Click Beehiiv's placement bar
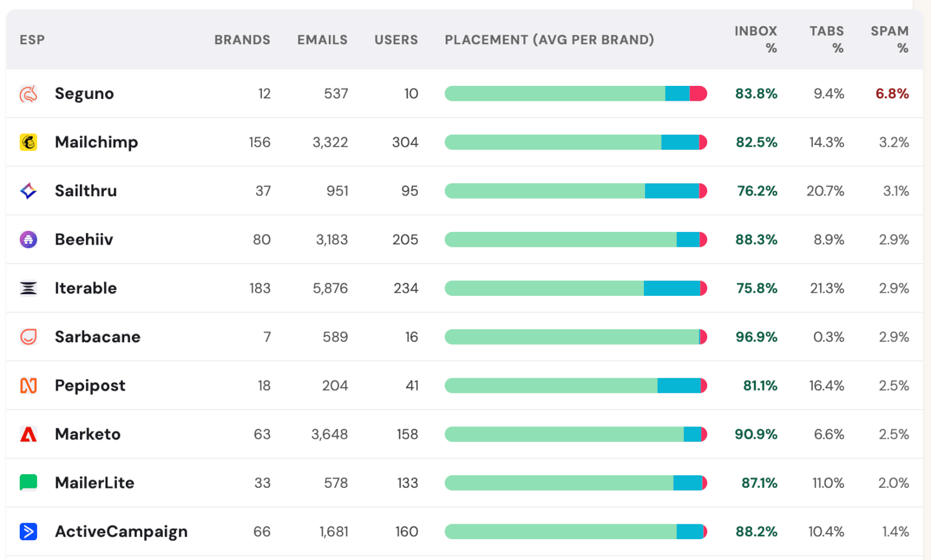This screenshot has height=560, width=931. point(576,239)
